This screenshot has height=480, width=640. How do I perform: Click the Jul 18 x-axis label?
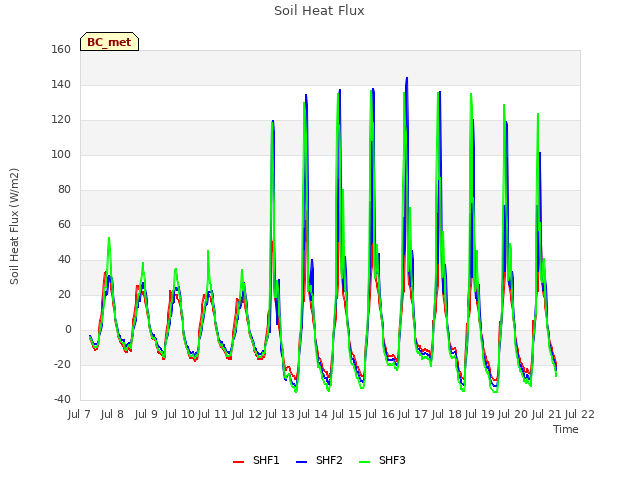tap(447, 414)
